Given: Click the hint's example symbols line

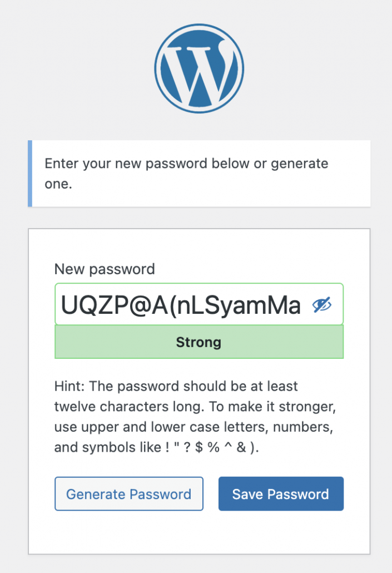Looking at the screenshot, I should 165,448.
